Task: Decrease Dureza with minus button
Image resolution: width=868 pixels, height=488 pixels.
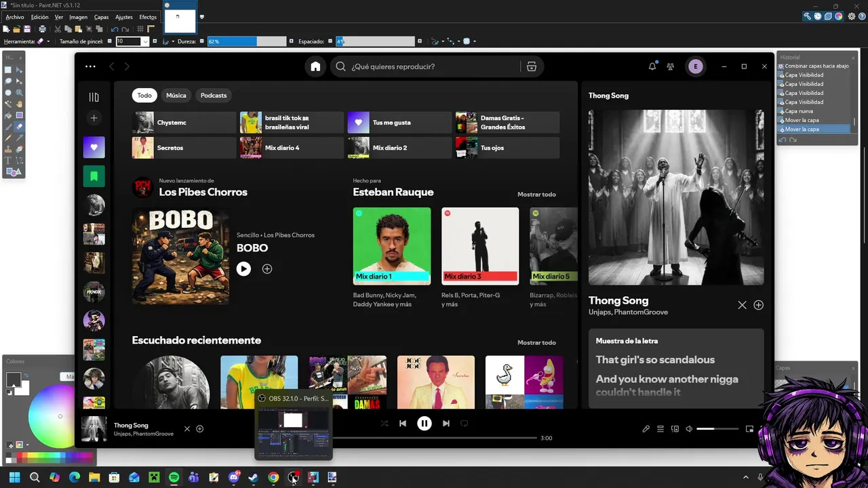Action: 201,41
